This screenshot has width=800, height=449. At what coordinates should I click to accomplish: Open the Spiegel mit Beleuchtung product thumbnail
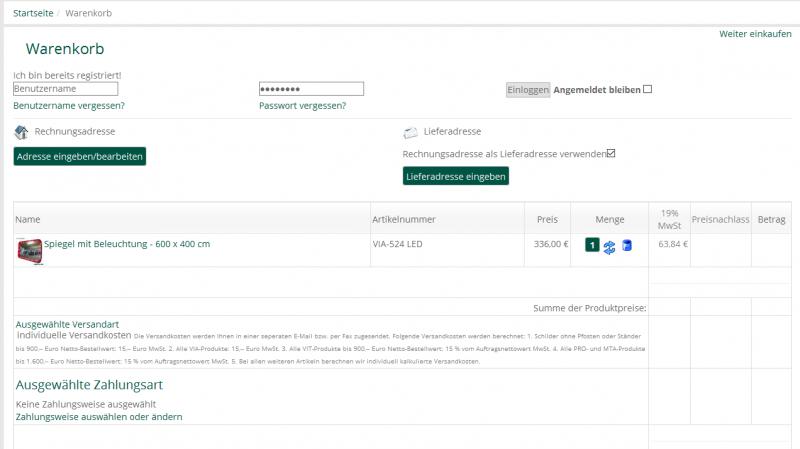tap(29, 251)
